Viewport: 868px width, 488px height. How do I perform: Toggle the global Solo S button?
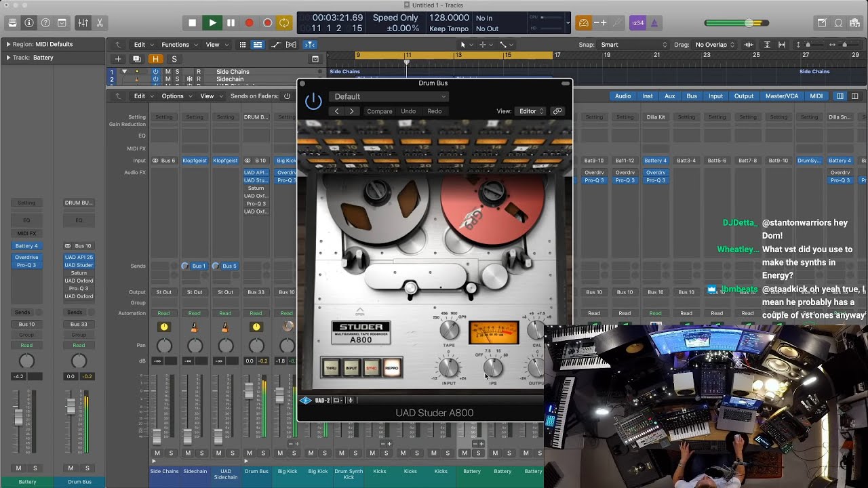point(174,59)
